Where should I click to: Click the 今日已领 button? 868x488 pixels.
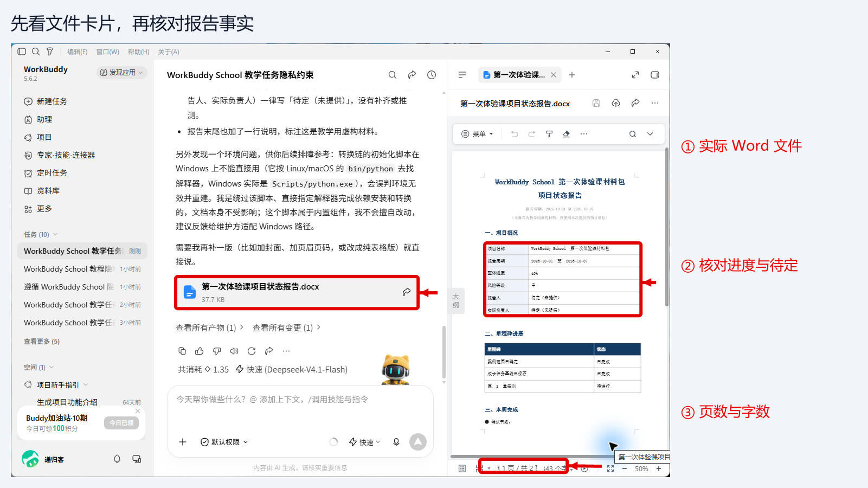point(121,423)
